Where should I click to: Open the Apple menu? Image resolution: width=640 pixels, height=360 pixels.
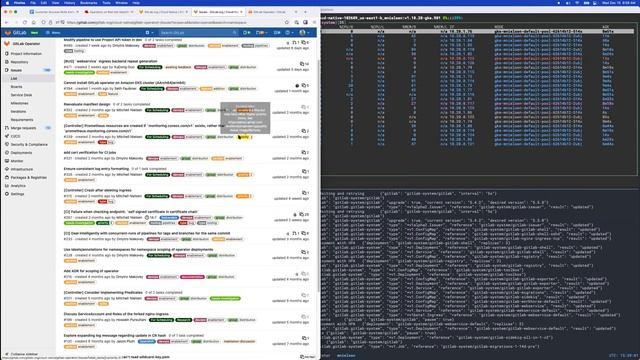[x=7, y=2]
